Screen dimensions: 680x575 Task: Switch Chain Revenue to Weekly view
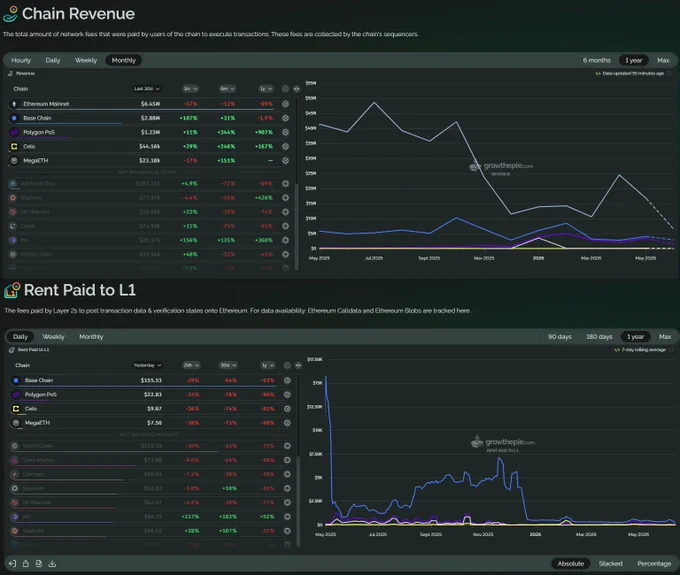86,60
